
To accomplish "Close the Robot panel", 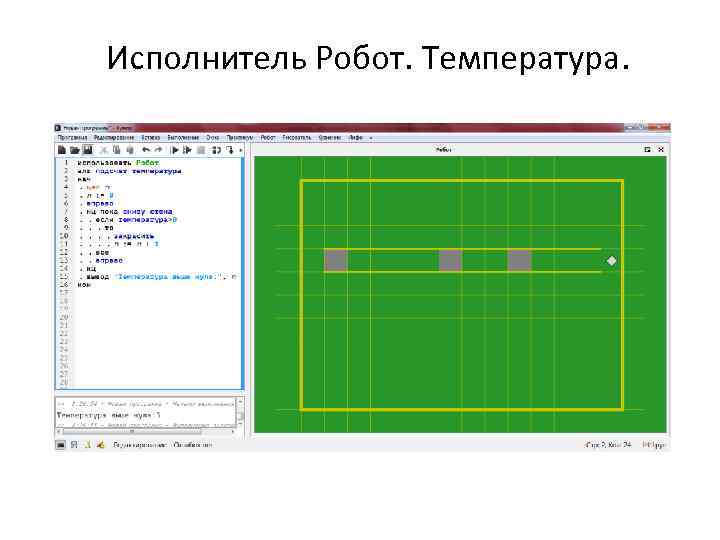I will 661,149.
